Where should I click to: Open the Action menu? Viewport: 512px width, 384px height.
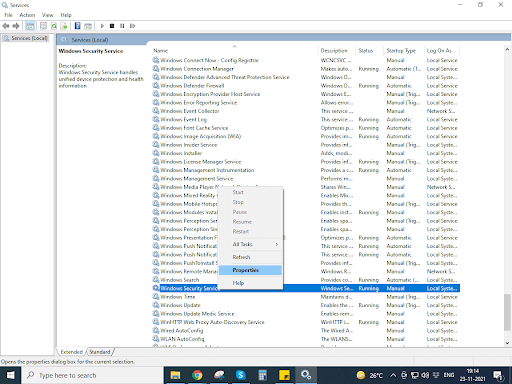(x=27, y=15)
